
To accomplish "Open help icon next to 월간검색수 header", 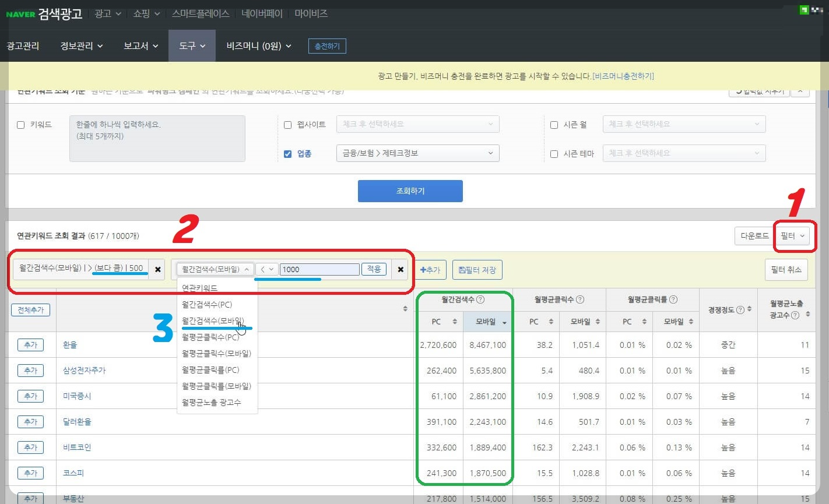I will [x=480, y=299].
